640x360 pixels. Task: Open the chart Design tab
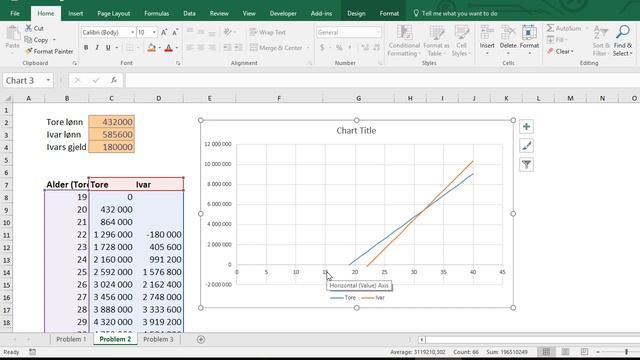pyautogui.click(x=356, y=13)
